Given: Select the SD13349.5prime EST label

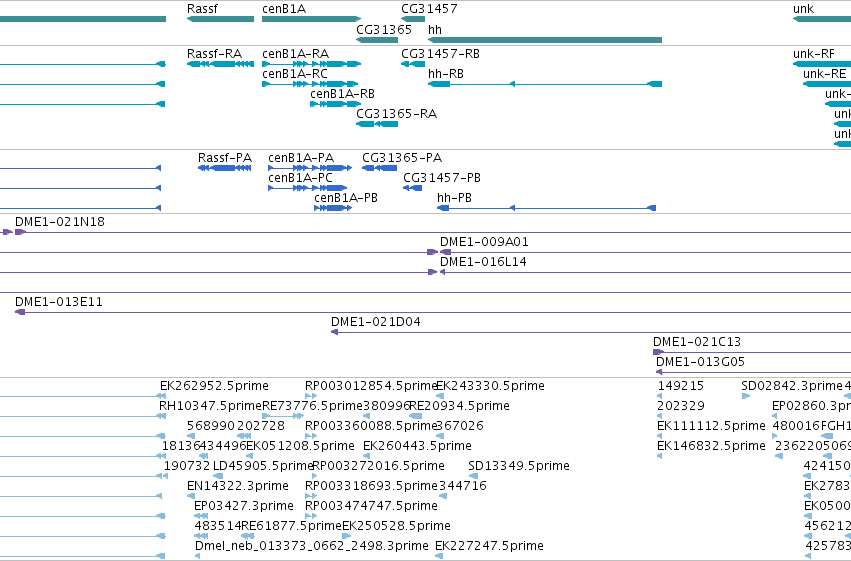Looking at the screenshot, I should point(519,466).
